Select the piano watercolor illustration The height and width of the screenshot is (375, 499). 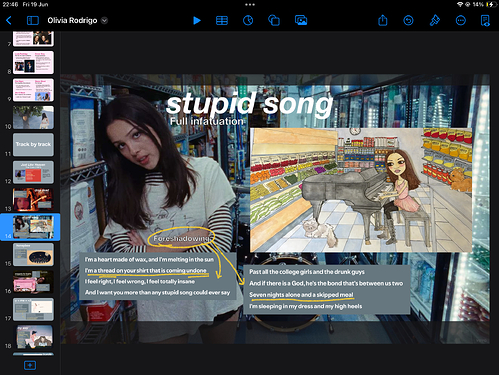361,190
